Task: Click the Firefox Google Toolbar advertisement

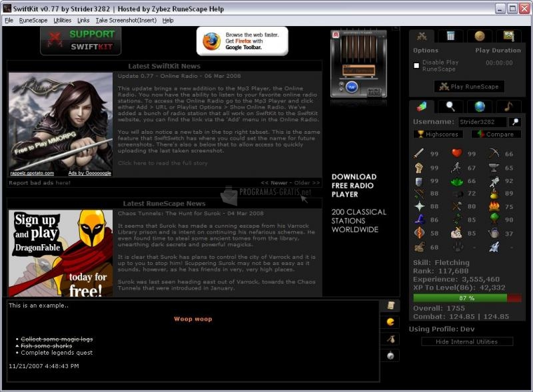Action: pos(242,41)
